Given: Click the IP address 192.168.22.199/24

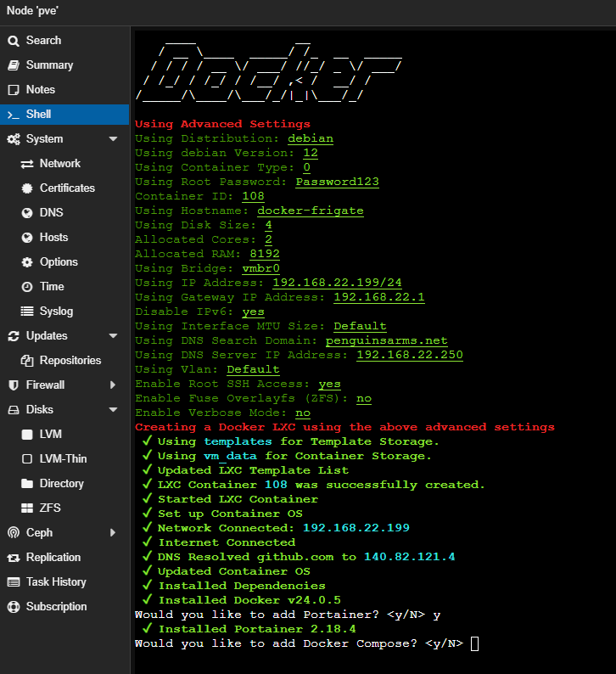Looking at the screenshot, I should point(337,283).
